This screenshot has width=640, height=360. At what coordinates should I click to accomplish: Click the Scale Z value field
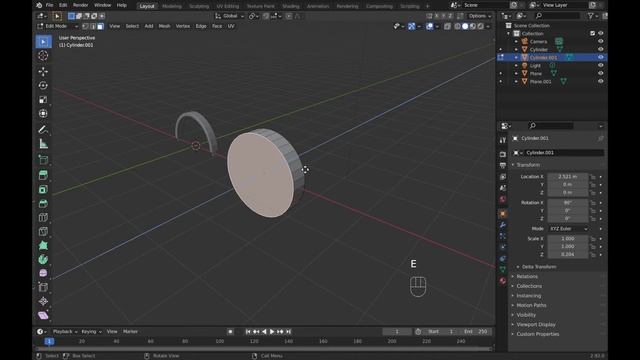pos(567,254)
